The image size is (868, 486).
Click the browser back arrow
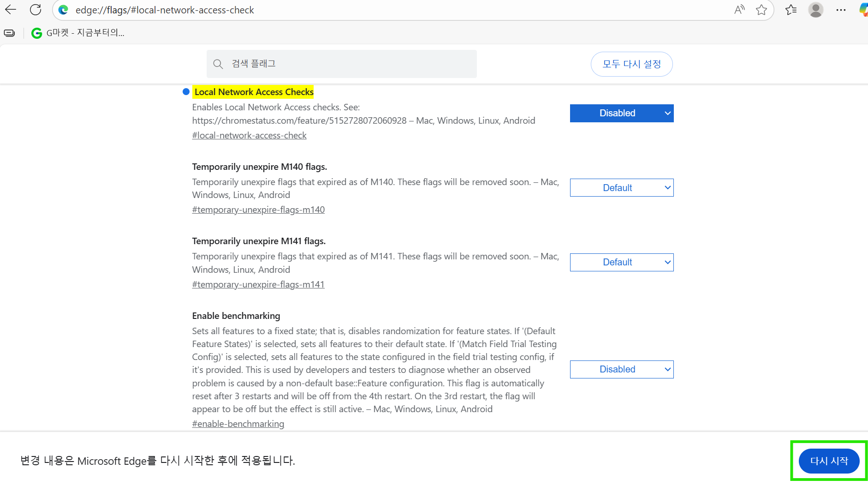point(11,10)
